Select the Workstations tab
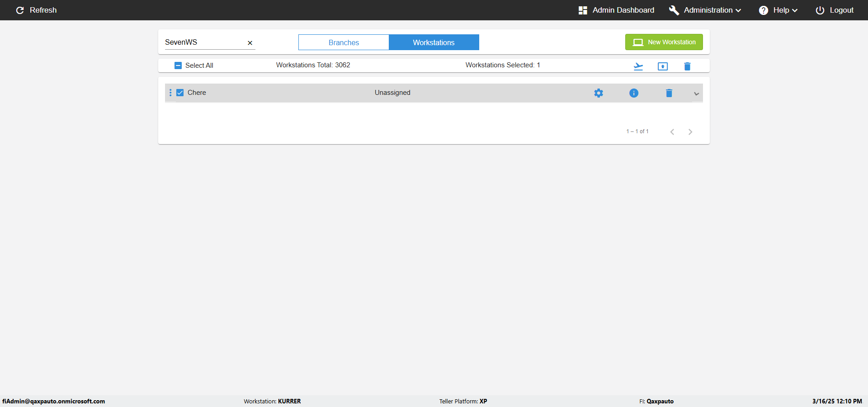The image size is (868, 407). (434, 42)
